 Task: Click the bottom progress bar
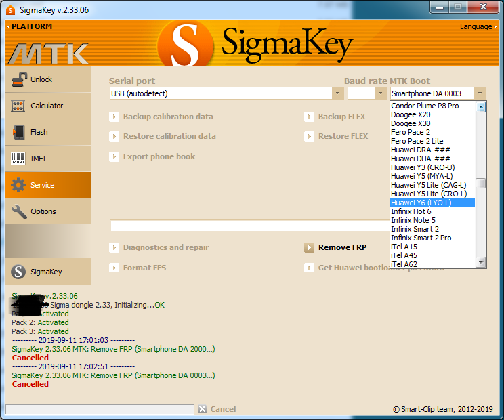[100, 409]
